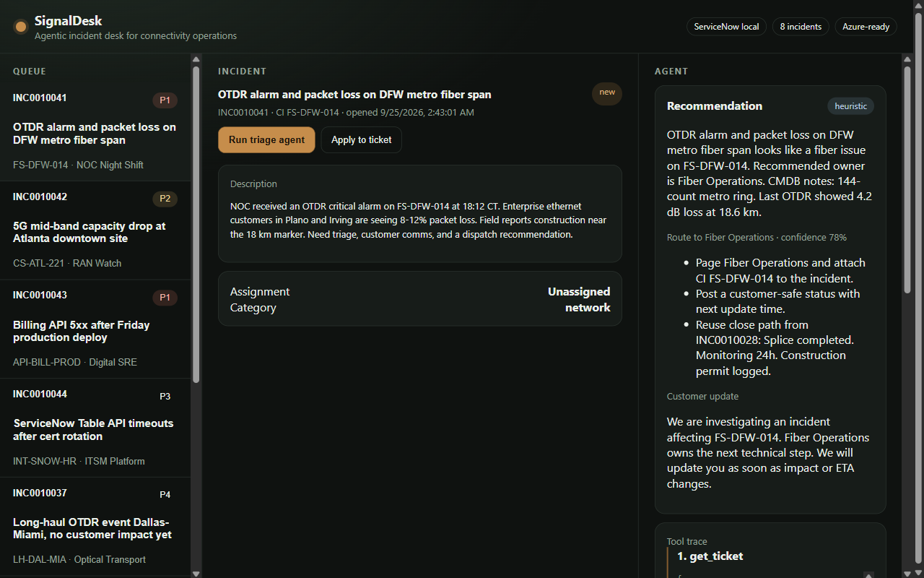Apply the recommendation to the ticket
Screen dimensions: 924x578
pyautogui.click(x=362, y=139)
